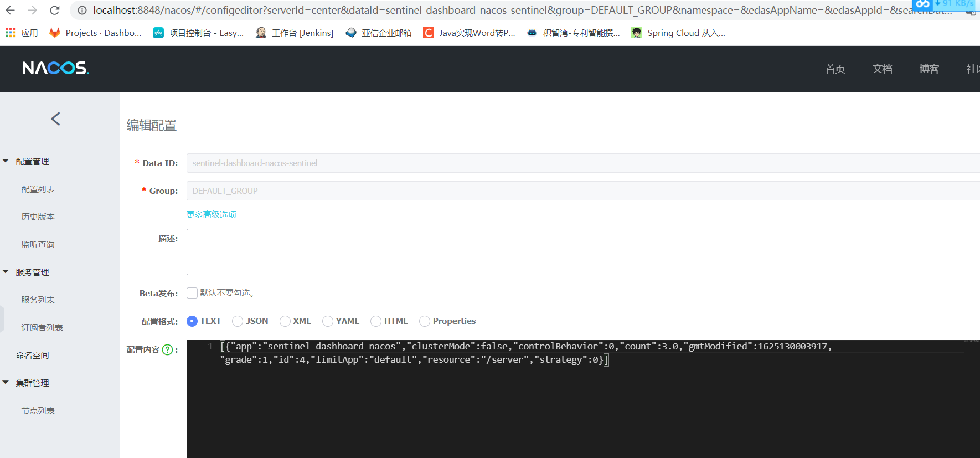Click the cloud sync extension icon
The height and width of the screenshot is (458, 980).
(x=922, y=4)
